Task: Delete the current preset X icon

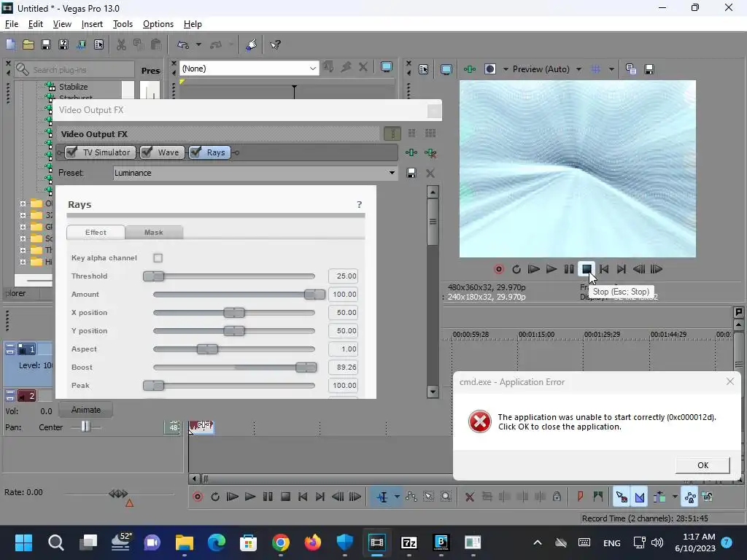Action: [x=430, y=173]
